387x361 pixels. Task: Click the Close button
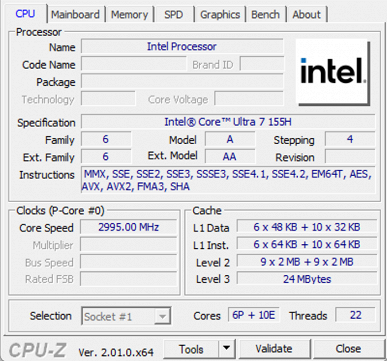click(x=348, y=349)
